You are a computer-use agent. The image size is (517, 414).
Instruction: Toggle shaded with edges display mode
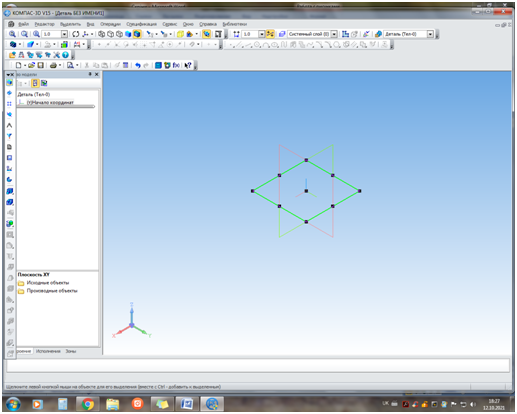(137, 34)
